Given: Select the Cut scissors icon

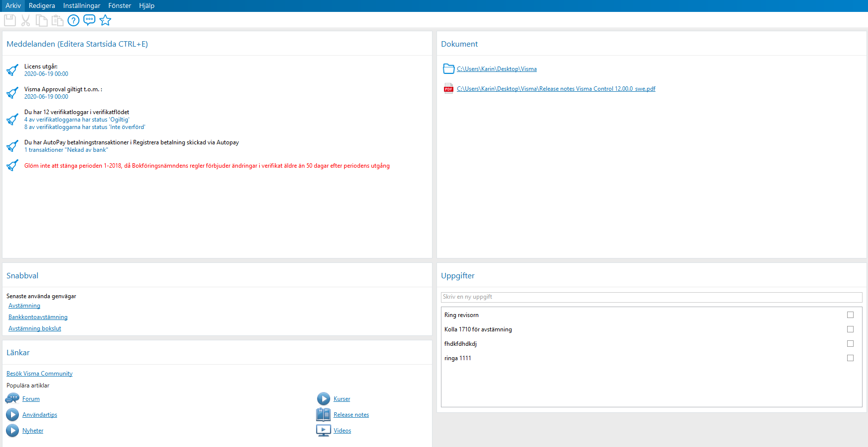Looking at the screenshot, I should pos(25,20).
